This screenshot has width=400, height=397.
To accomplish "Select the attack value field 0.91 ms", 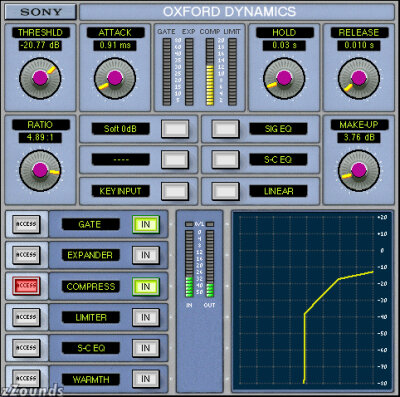I will [x=115, y=45].
